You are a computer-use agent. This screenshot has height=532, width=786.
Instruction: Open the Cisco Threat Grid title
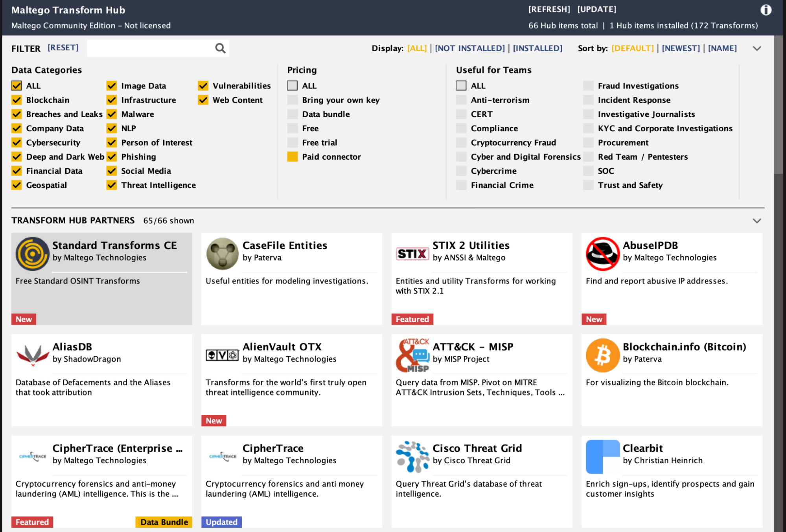coord(477,448)
